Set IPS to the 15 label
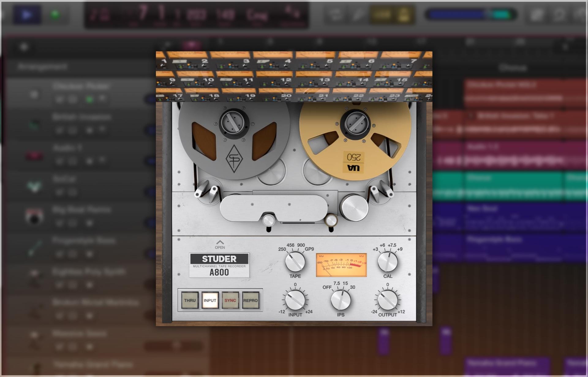Screen dimensions: 588x377 (345, 284)
